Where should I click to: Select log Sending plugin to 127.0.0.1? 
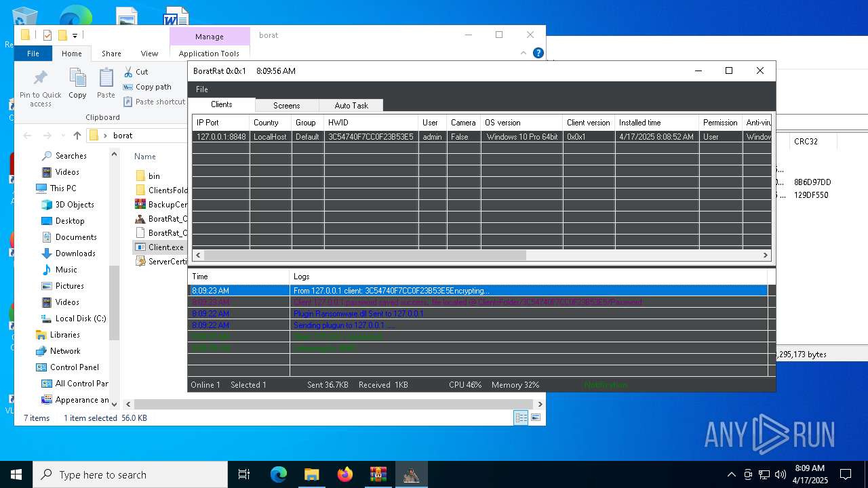pos(477,325)
